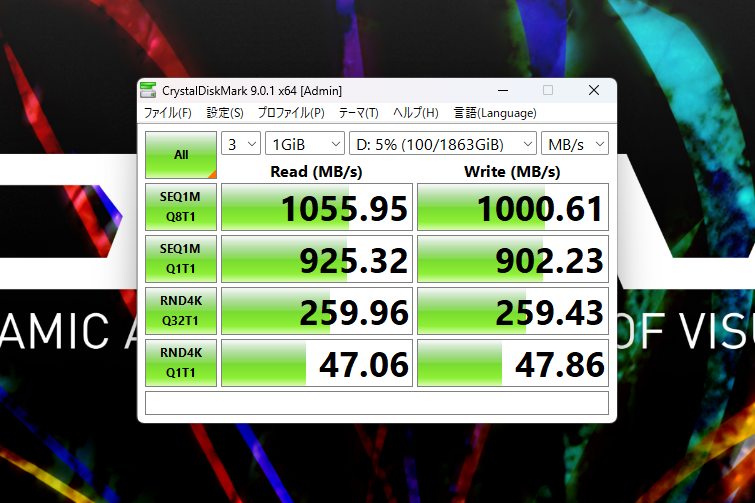Click the 47.86 write result

coord(513,363)
